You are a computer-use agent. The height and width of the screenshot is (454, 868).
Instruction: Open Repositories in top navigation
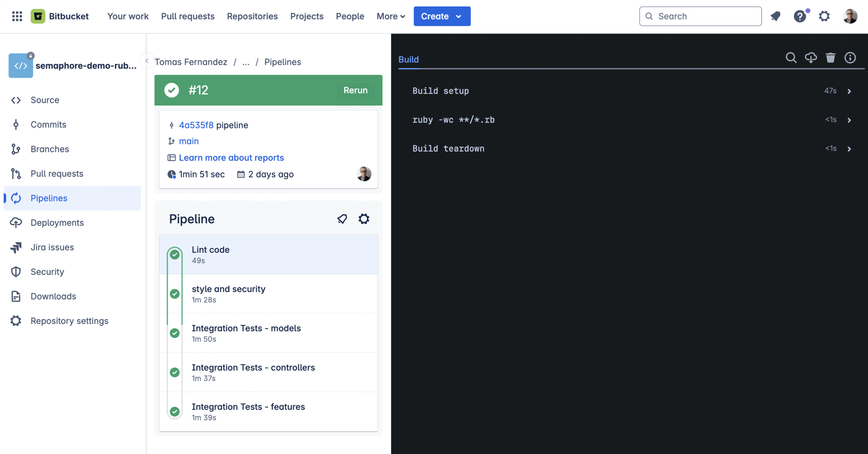[x=252, y=16]
